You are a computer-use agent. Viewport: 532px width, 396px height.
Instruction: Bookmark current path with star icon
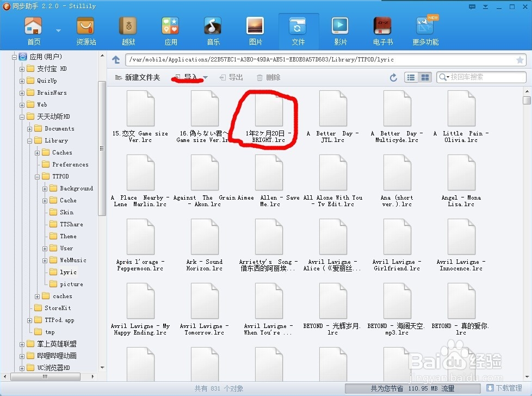click(x=519, y=60)
